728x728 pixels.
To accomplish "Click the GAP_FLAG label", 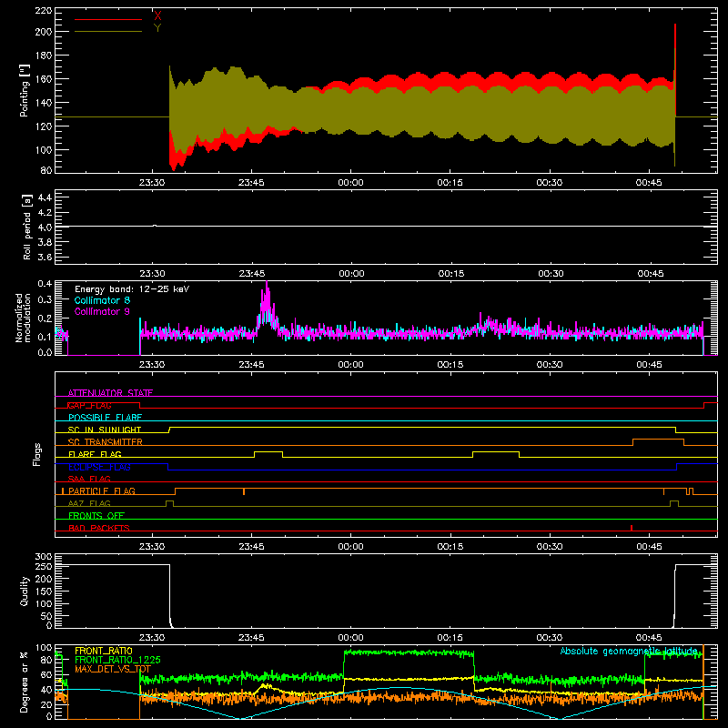I will [89, 405].
